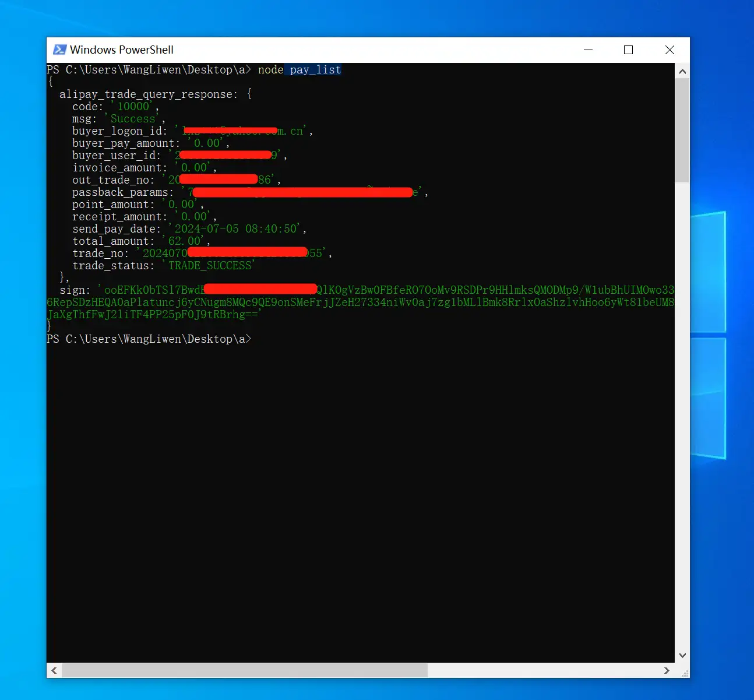Click the 'trade_status:' key
754x700 pixels.
[113, 265]
